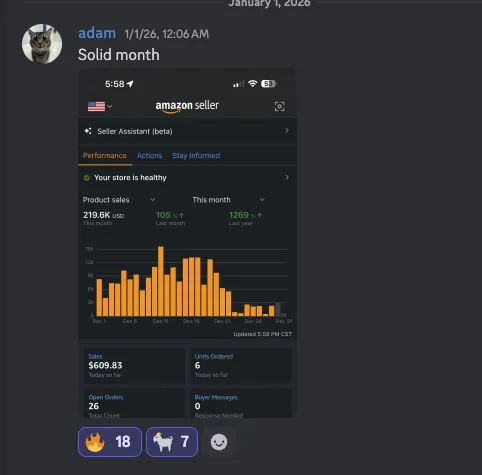Toggle the goat emoji reaction

click(172, 442)
